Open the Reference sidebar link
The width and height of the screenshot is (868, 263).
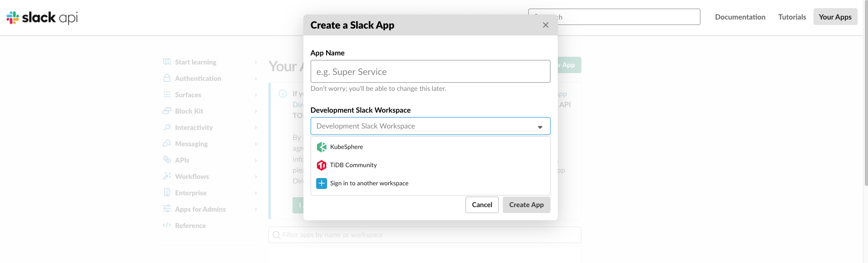(190, 225)
